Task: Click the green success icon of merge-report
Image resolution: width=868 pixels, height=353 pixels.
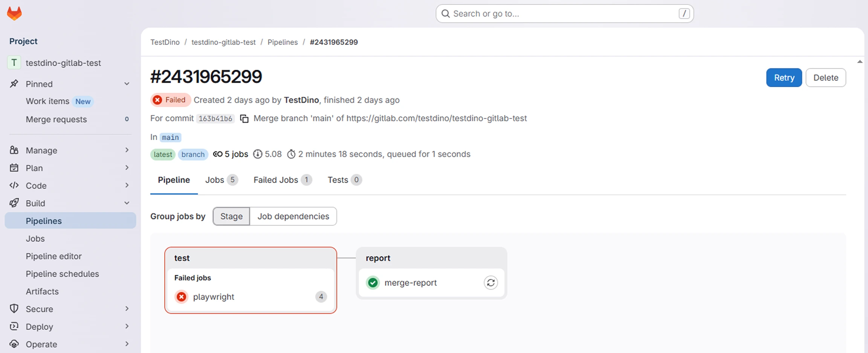Action: pos(373,282)
